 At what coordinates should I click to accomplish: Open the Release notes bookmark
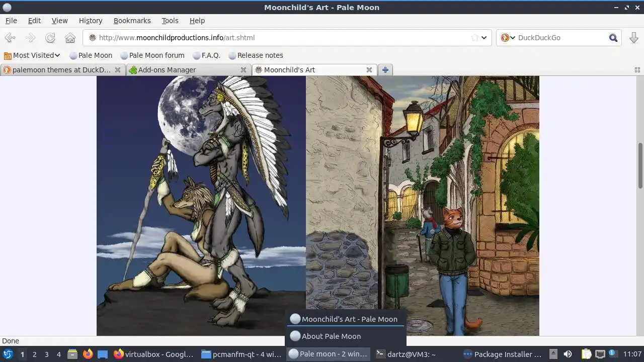coord(256,55)
